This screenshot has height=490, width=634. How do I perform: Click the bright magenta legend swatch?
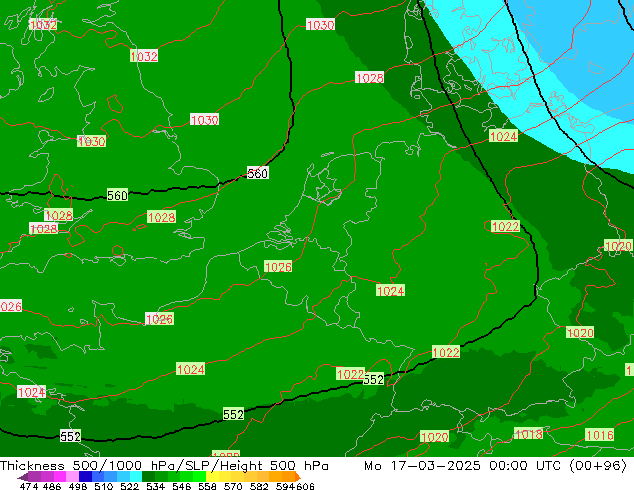coord(60,476)
